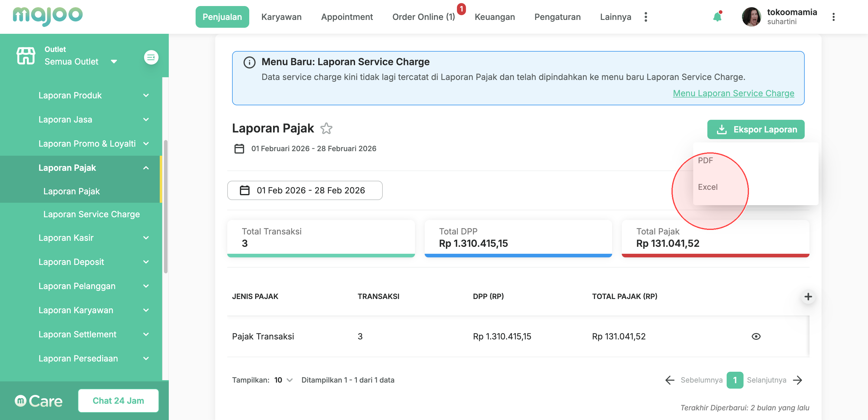Change the Tampilkan rows per page dropdown
Viewport: 868px width, 420px height.
point(283,380)
